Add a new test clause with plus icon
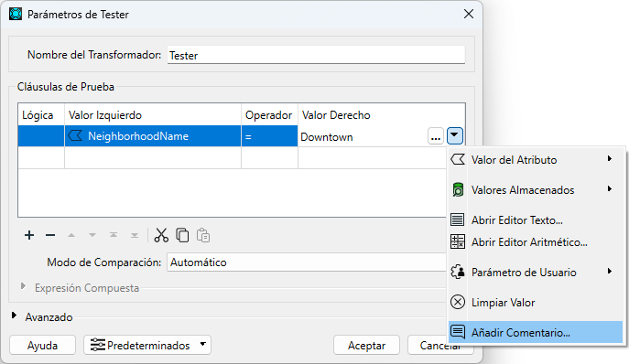 pyautogui.click(x=29, y=235)
